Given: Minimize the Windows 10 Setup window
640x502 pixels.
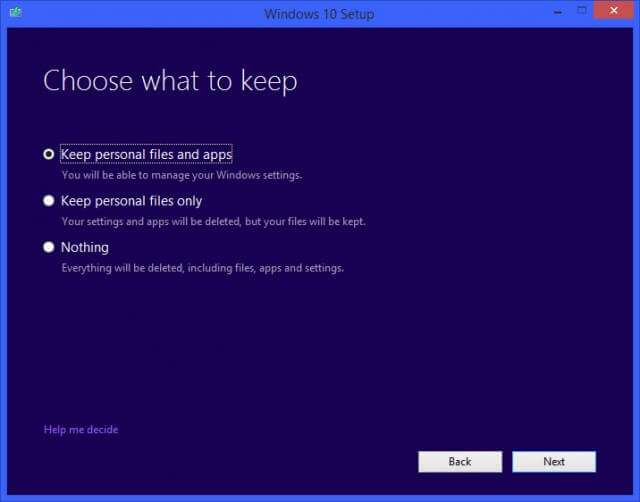Looking at the screenshot, I should pyautogui.click(x=558, y=12).
